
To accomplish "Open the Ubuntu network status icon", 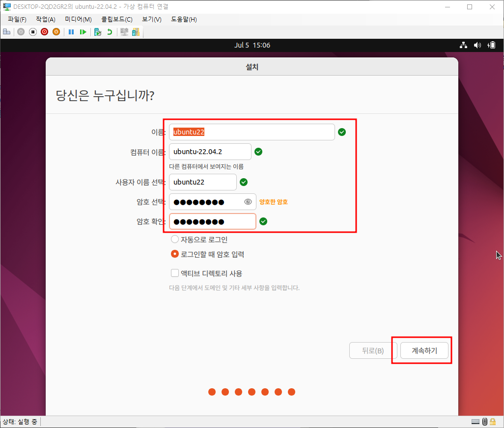I will [x=463, y=45].
